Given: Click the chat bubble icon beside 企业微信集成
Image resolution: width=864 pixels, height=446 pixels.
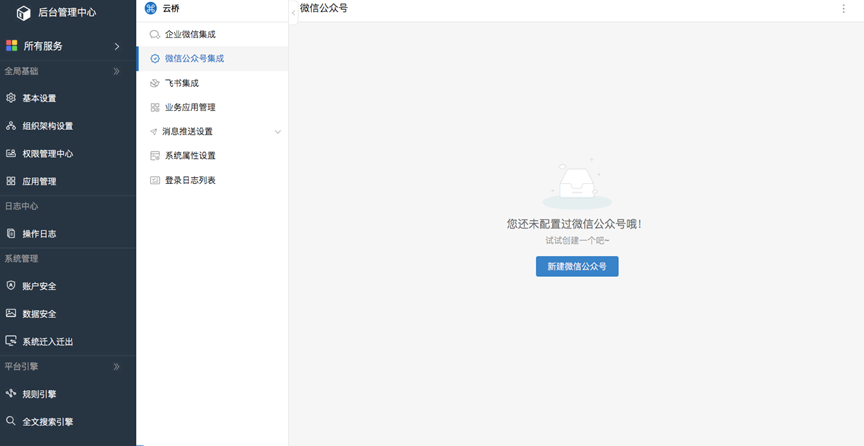Looking at the screenshot, I should 155,34.
